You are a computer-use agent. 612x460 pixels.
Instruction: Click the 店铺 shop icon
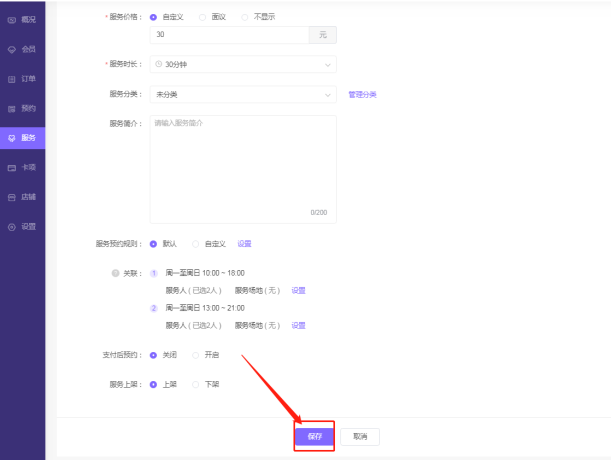click(x=12, y=197)
